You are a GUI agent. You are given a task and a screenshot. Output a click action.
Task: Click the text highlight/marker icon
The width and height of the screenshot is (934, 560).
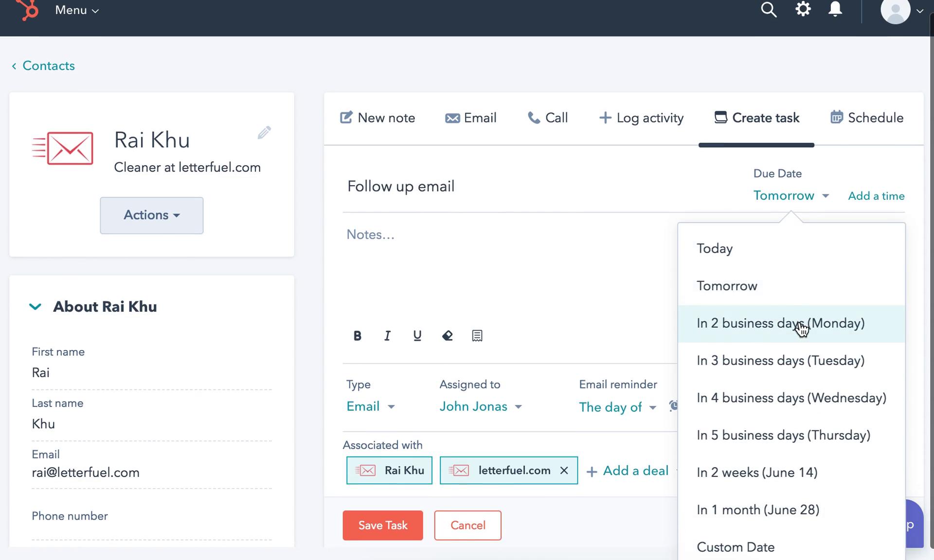tap(447, 335)
